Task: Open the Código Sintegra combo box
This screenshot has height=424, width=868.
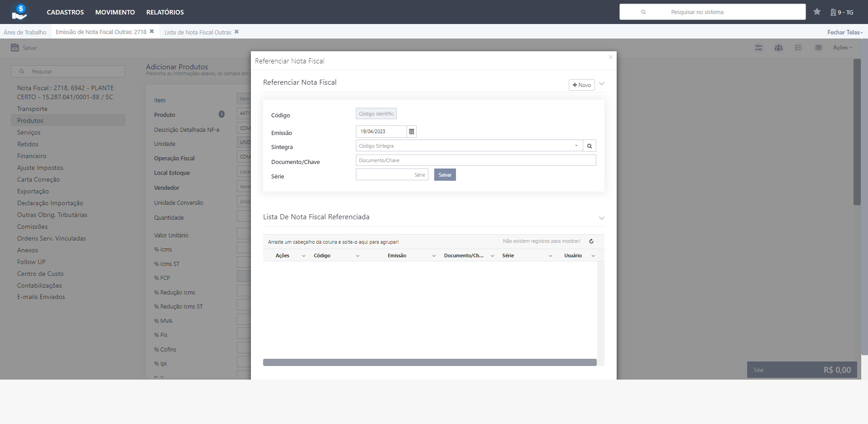Action: [469, 146]
